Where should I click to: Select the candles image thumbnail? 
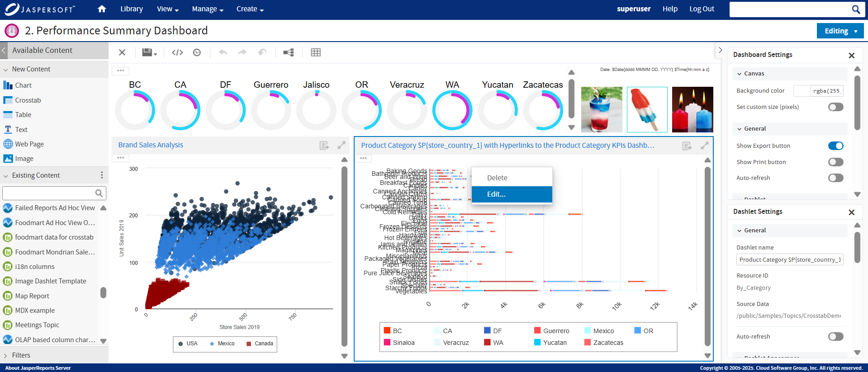(x=693, y=110)
